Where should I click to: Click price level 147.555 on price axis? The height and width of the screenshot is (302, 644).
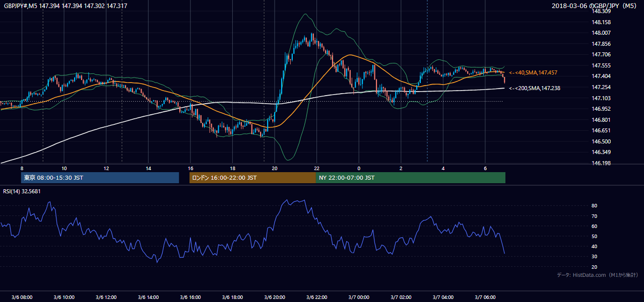601,65
